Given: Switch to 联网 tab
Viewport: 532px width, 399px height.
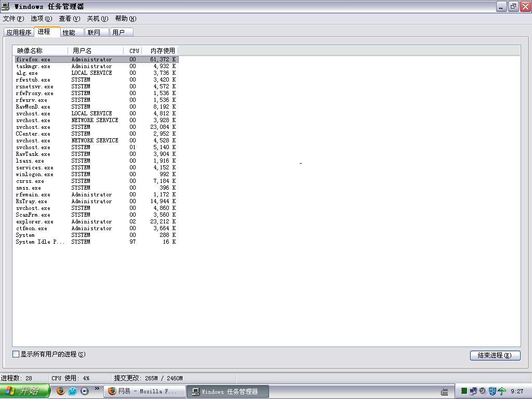Looking at the screenshot, I should 96,33.
